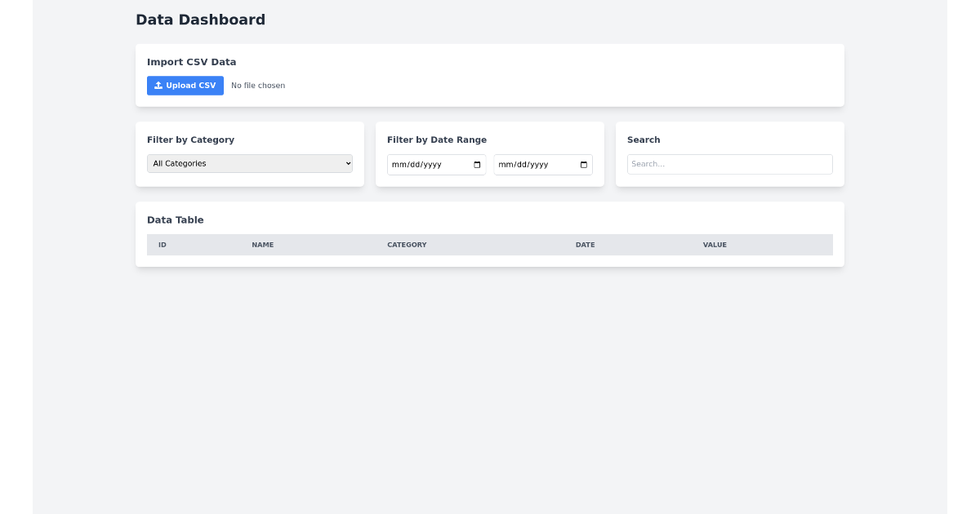Sort the table by ID column
The image size is (980, 514).
tap(163, 244)
